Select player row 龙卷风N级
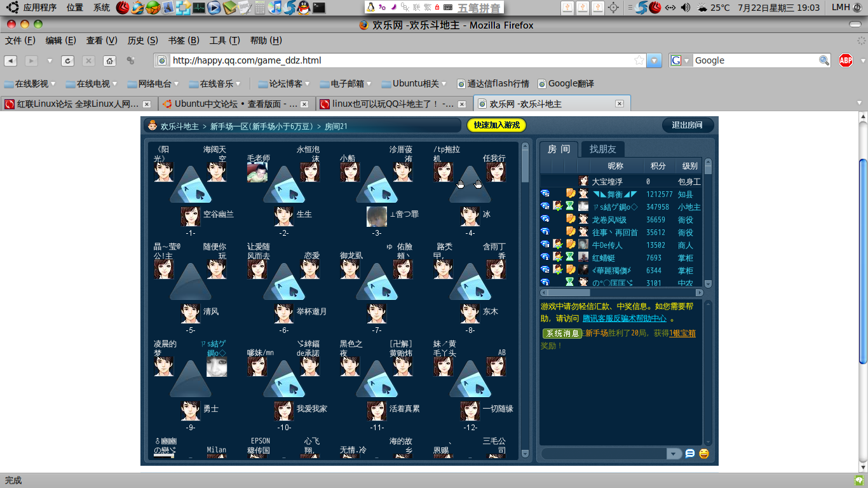Viewport: 868px width, 488px height. pos(621,219)
